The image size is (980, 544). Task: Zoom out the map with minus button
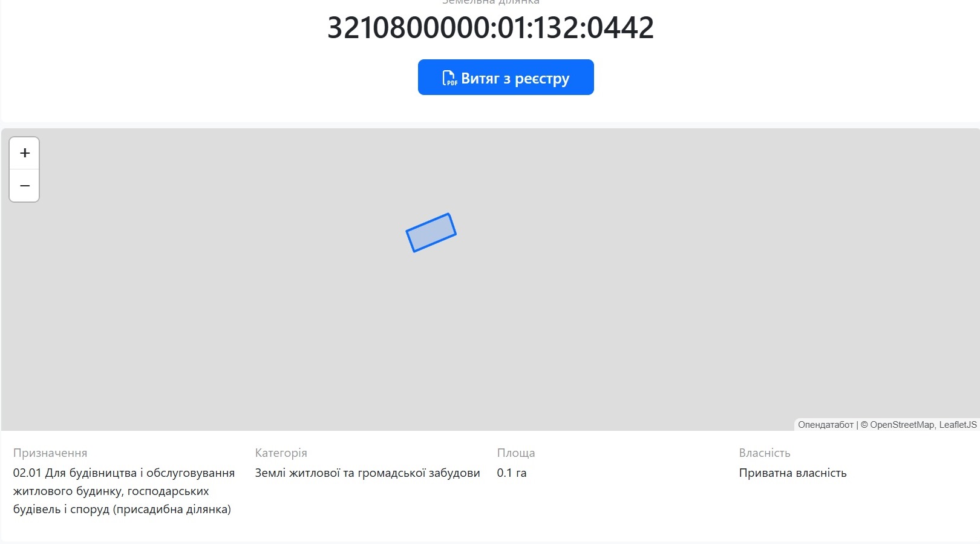(25, 185)
